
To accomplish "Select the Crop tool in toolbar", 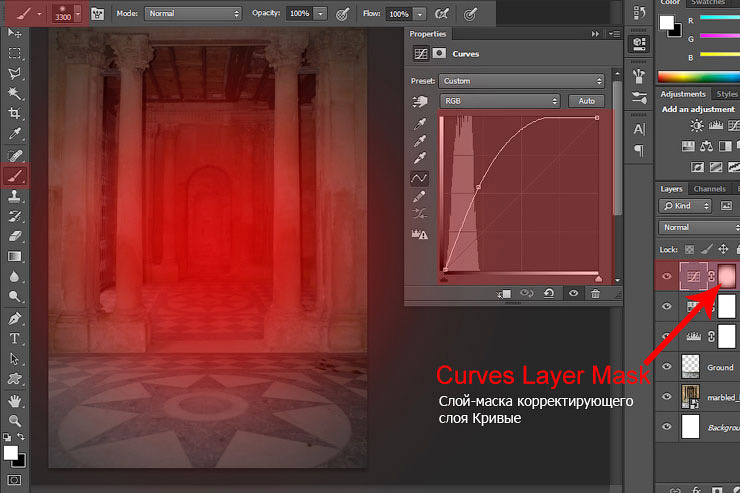I will tap(15, 114).
